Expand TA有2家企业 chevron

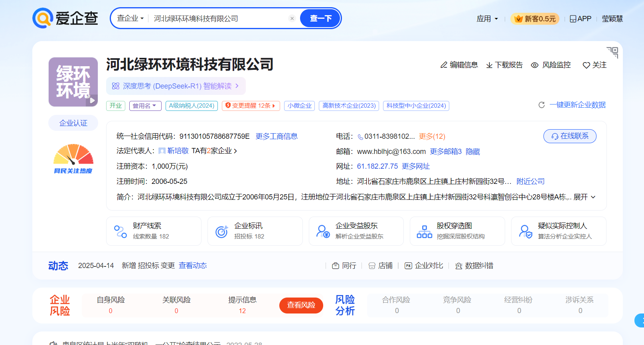click(235, 151)
